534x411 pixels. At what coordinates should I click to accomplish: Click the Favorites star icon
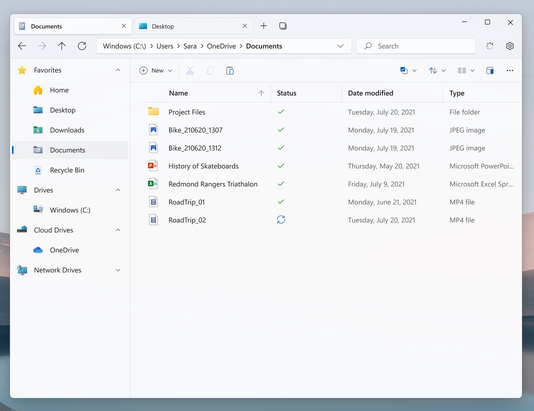pos(22,70)
